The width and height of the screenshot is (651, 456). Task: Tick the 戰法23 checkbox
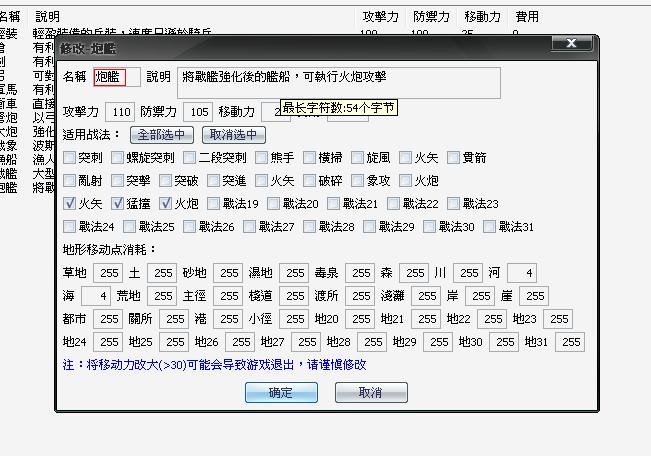[x=454, y=203]
